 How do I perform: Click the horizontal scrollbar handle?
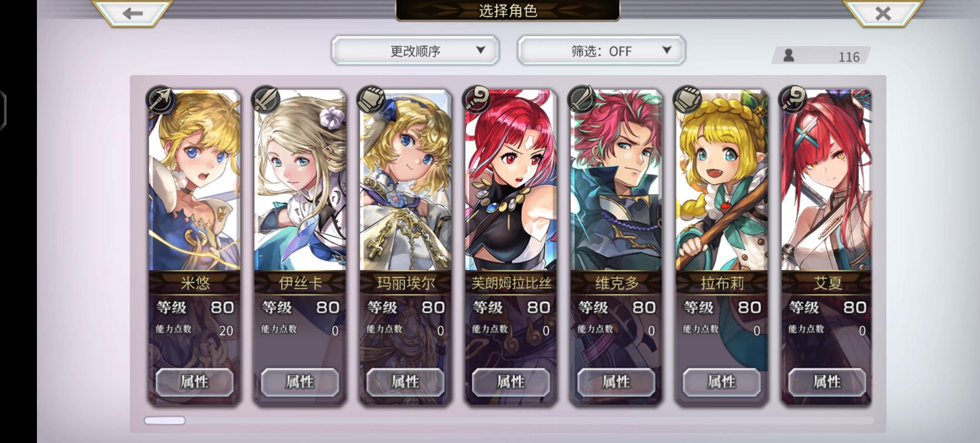point(165,420)
